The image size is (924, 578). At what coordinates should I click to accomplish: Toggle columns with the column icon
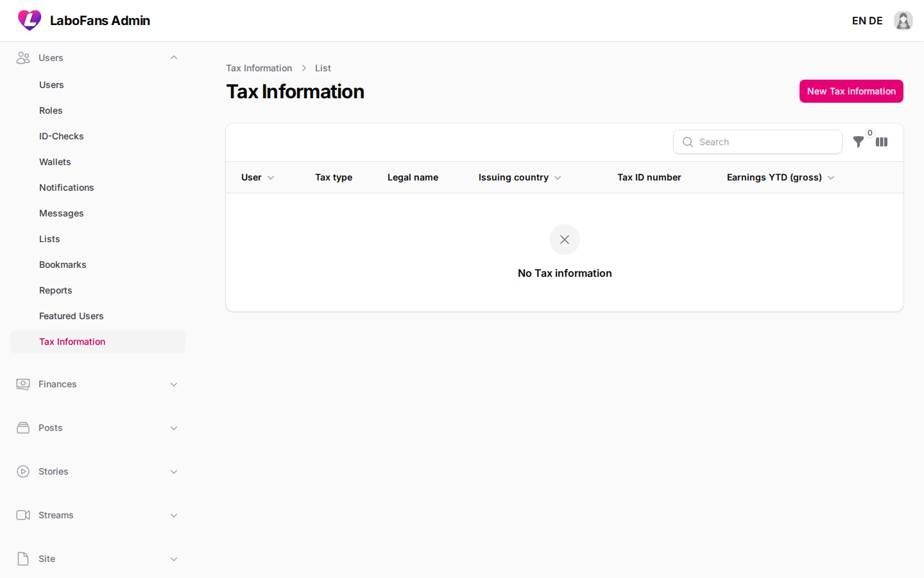pos(882,142)
